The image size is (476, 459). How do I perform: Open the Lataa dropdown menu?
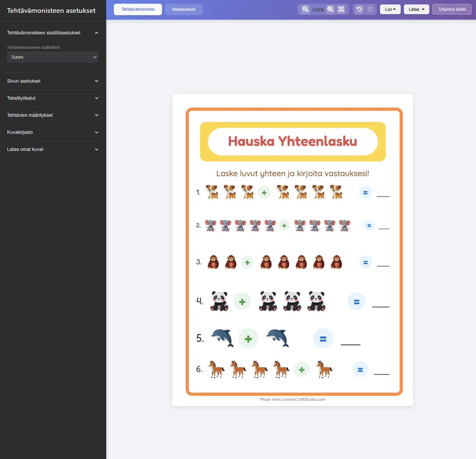(x=417, y=9)
